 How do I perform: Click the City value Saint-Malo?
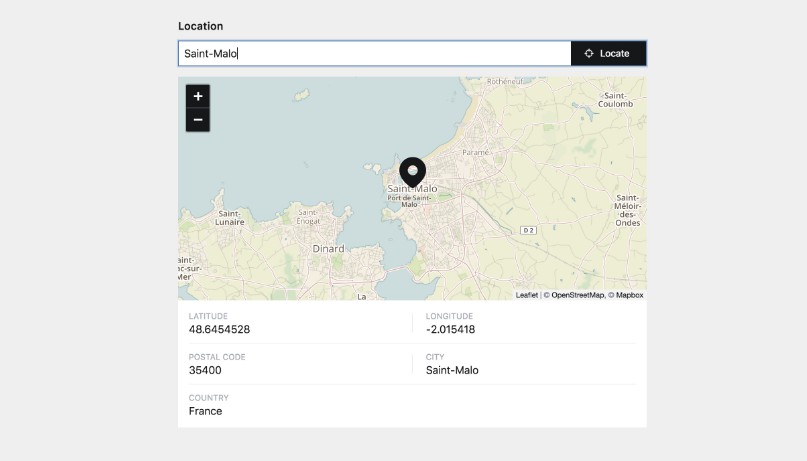click(452, 370)
